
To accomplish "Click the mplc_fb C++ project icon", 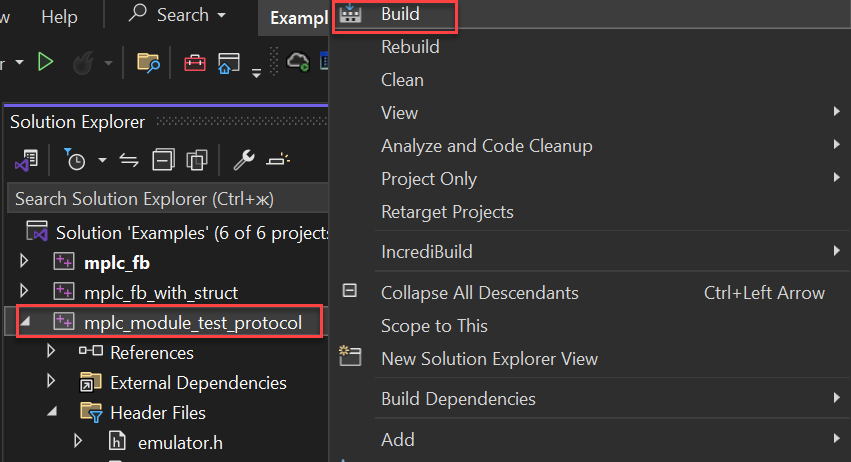I will click(x=64, y=262).
